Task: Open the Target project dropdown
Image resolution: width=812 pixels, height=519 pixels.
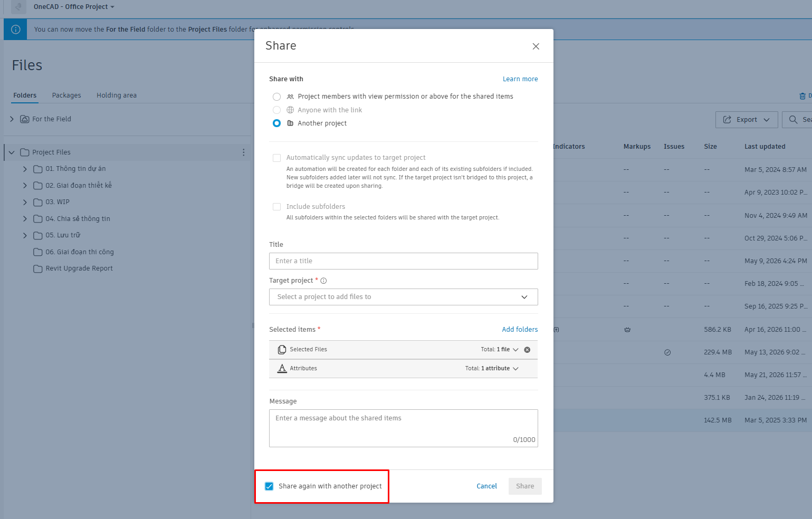Action: [403, 297]
